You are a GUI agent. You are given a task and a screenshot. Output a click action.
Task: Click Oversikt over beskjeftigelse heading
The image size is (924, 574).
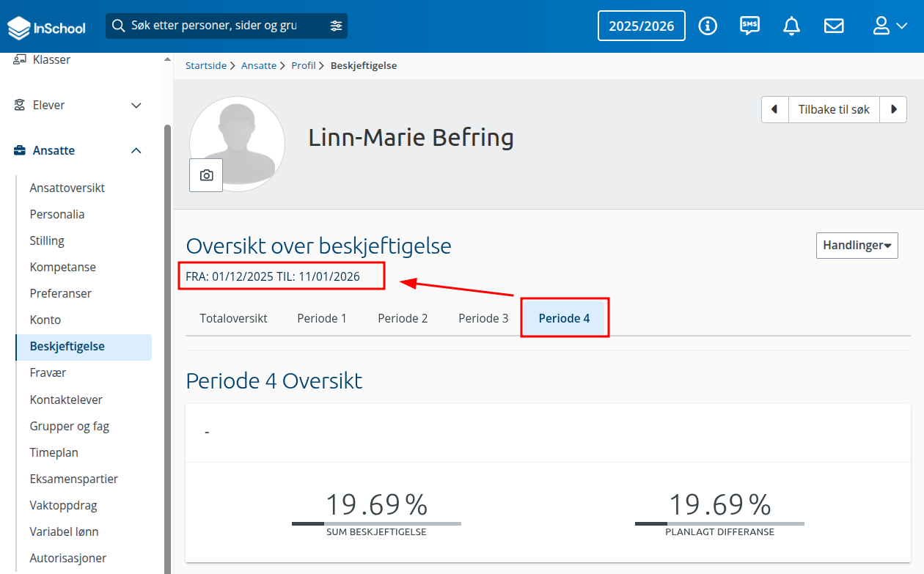[318, 246]
